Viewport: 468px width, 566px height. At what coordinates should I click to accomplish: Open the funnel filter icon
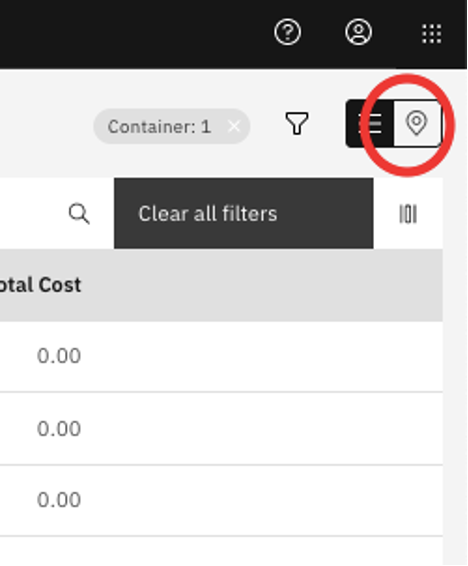click(x=297, y=123)
